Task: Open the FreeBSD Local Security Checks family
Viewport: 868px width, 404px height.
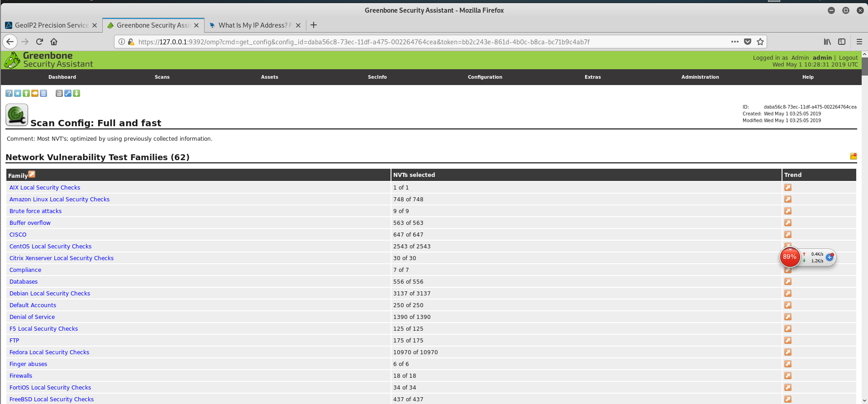Action: [x=52, y=399]
